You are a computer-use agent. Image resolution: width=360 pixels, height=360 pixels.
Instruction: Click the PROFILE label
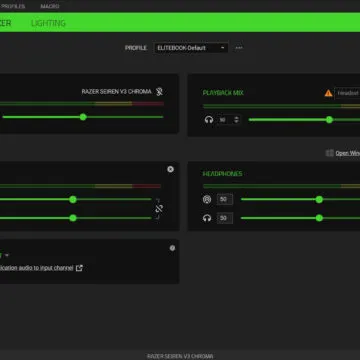(136, 48)
